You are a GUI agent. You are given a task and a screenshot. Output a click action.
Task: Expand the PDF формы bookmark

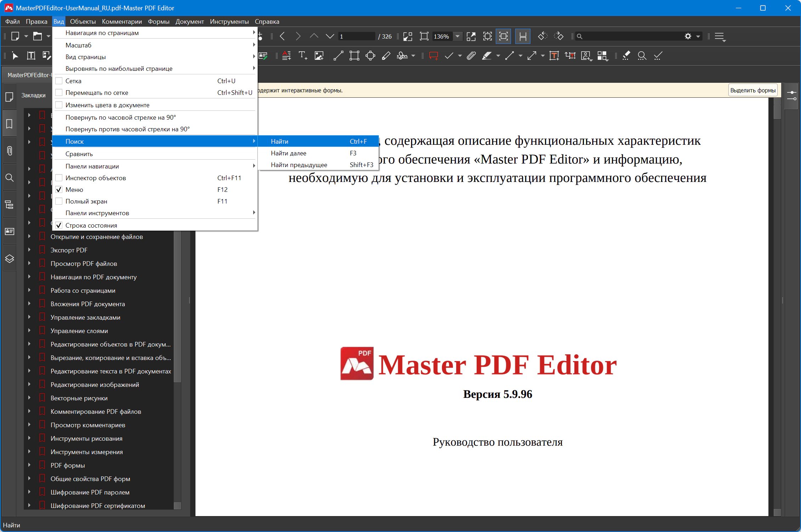pyautogui.click(x=29, y=465)
